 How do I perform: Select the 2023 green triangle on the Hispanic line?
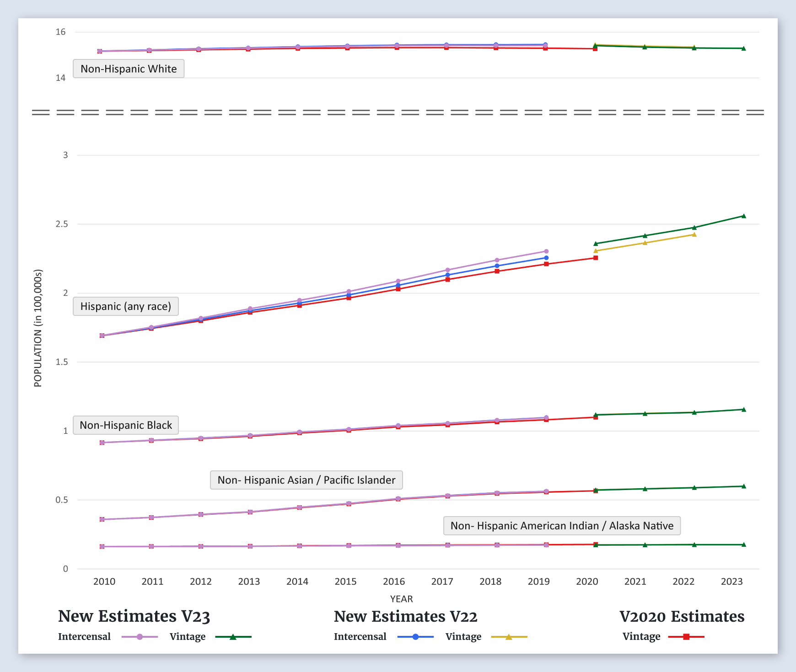pyautogui.click(x=743, y=216)
